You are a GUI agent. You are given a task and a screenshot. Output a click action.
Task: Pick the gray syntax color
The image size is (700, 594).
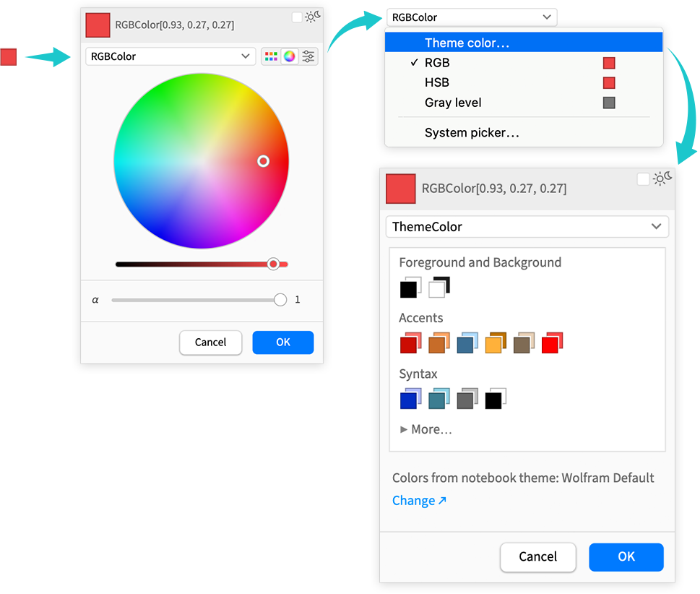[x=467, y=399]
